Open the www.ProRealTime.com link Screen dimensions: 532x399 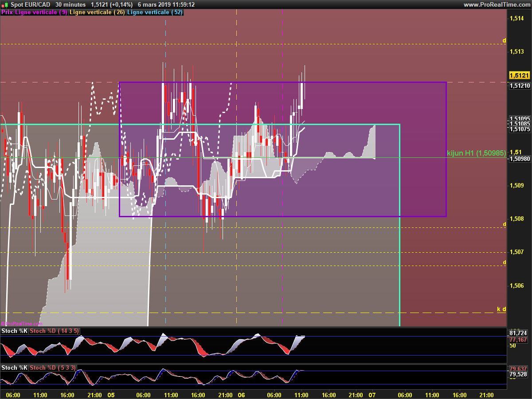496,4
